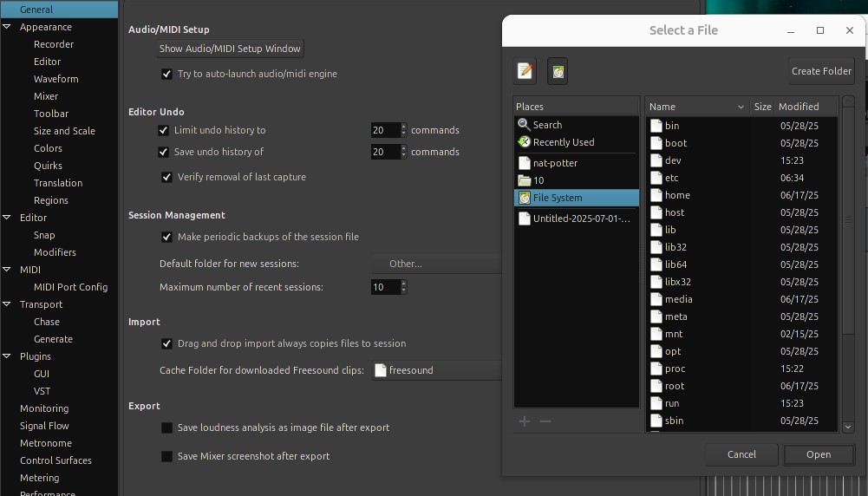Go to Control Surfaces preferences

55,460
